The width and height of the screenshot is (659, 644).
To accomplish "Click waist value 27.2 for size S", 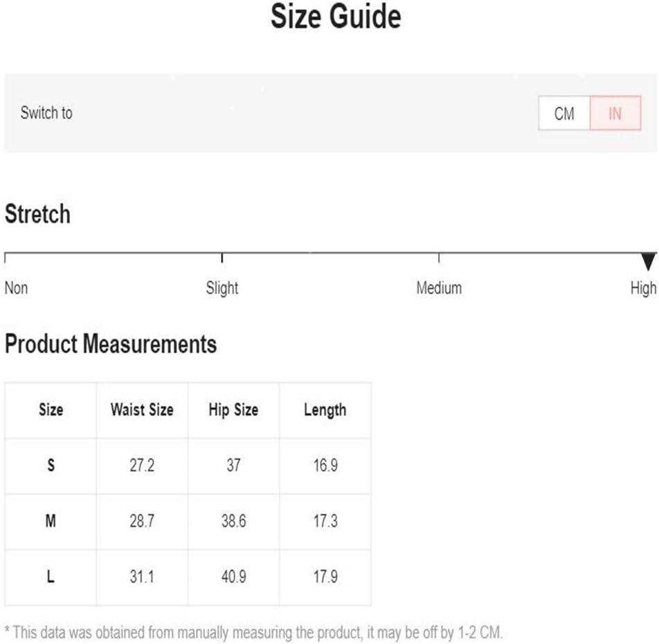I will pyautogui.click(x=142, y=465).
